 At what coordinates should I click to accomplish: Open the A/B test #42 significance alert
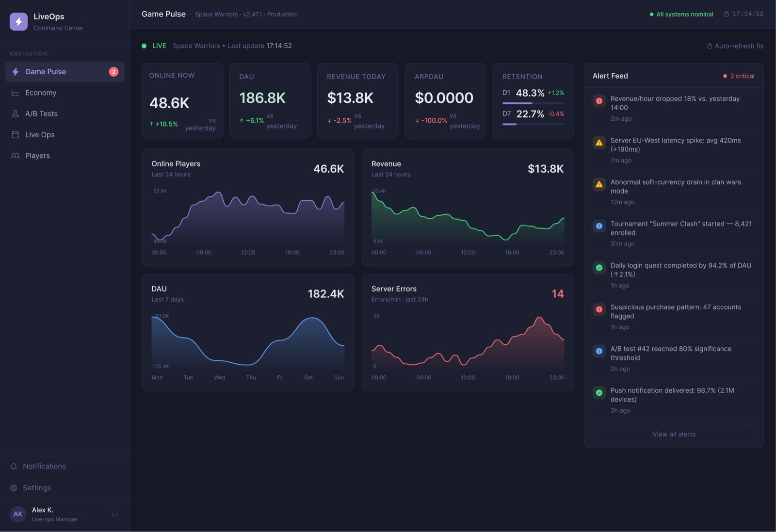(674, 358)
